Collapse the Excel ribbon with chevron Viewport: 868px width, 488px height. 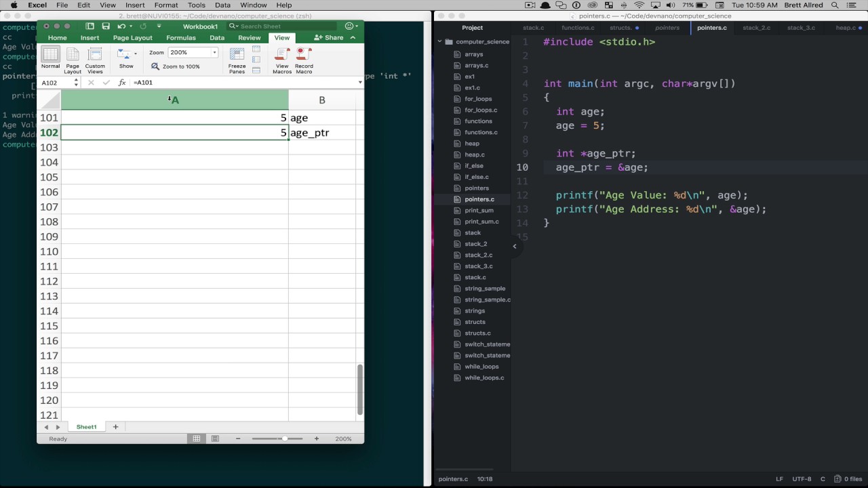353,38
